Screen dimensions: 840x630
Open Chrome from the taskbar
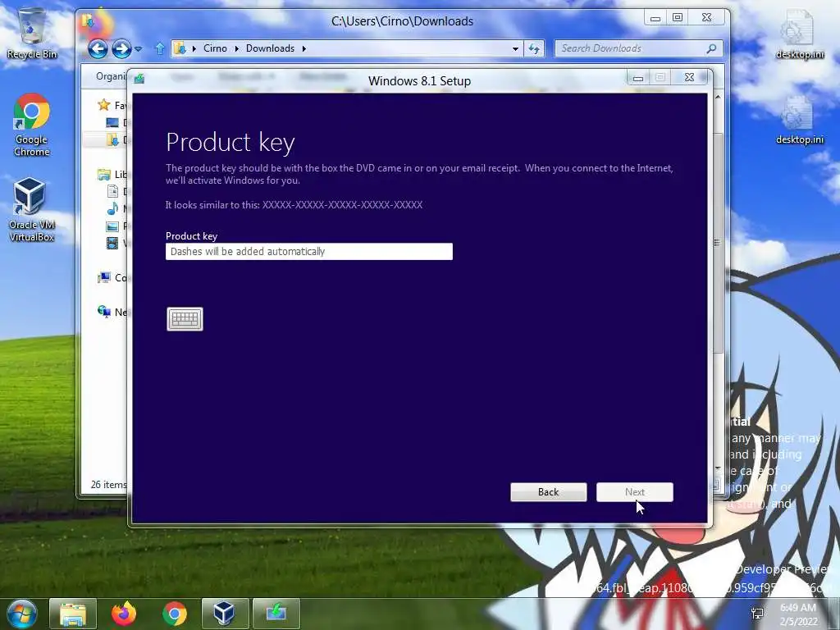(175, 614)
